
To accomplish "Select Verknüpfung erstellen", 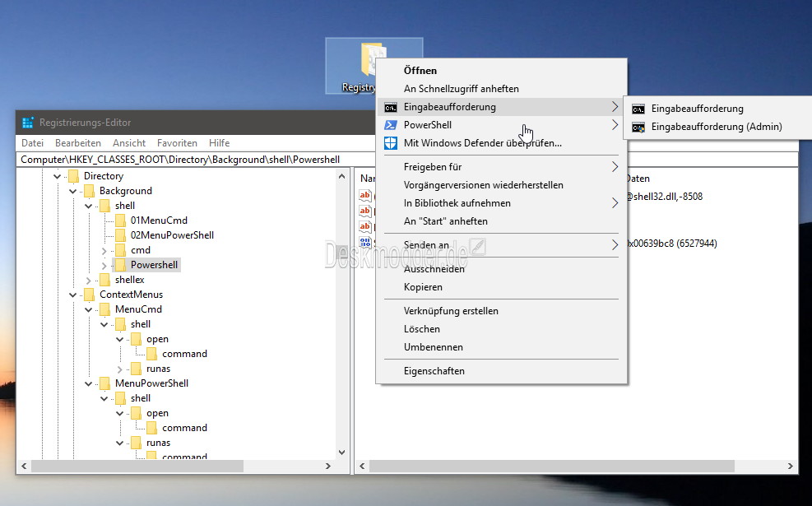I will point(501,311).
